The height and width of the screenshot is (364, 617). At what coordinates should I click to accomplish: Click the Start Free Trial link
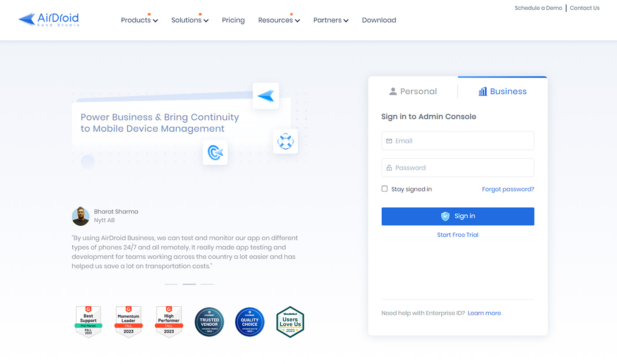click(x=457, y=235)
